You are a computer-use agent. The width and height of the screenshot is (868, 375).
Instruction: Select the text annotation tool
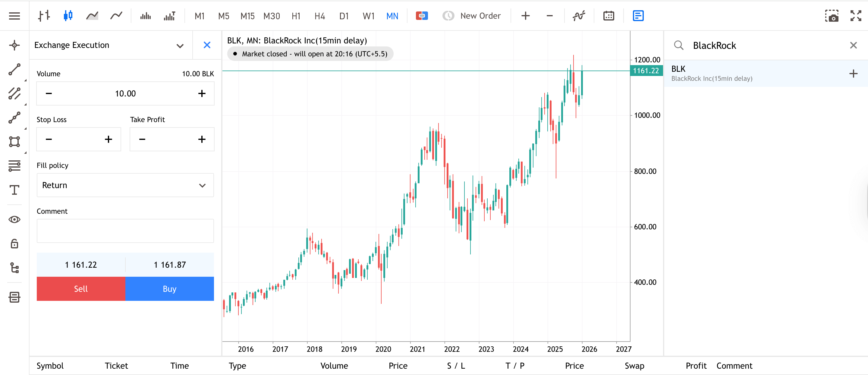[14, 191]
